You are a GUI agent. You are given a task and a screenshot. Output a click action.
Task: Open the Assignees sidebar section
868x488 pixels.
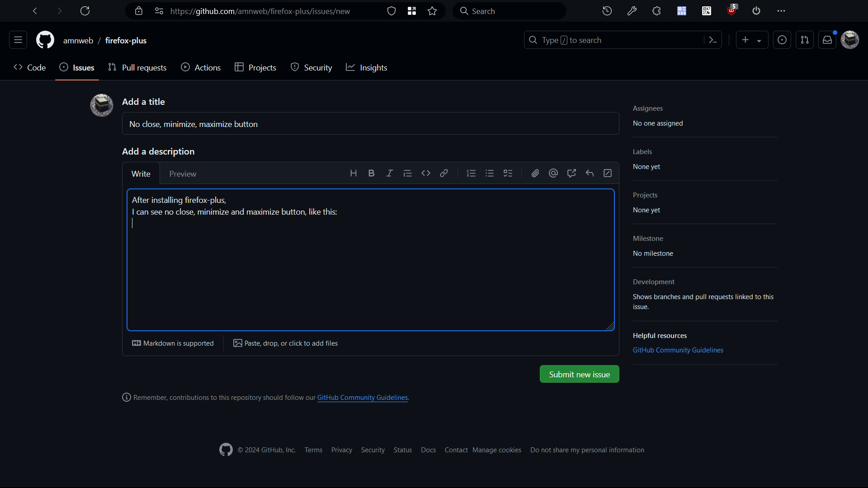[x=647, y=108]
